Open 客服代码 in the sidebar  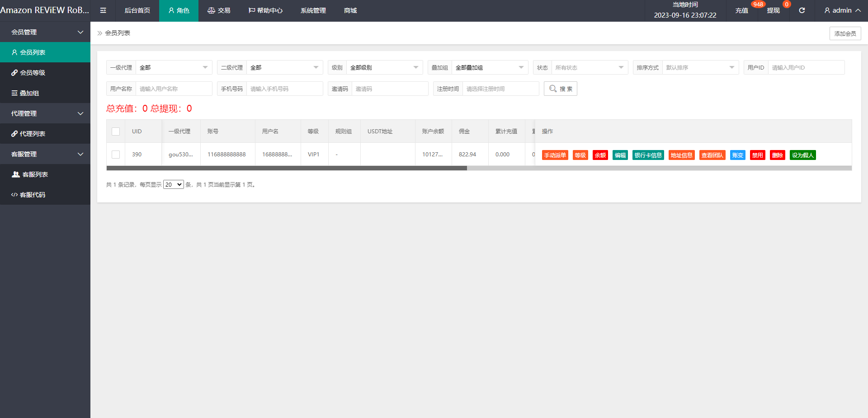[x=45, y=195]
